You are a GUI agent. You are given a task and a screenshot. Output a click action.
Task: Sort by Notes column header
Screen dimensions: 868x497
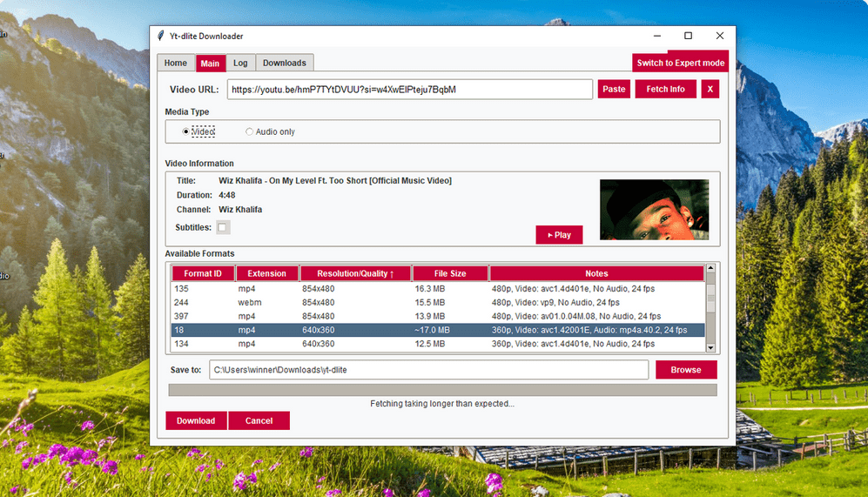pyautogui.click(x=596, y=273)
